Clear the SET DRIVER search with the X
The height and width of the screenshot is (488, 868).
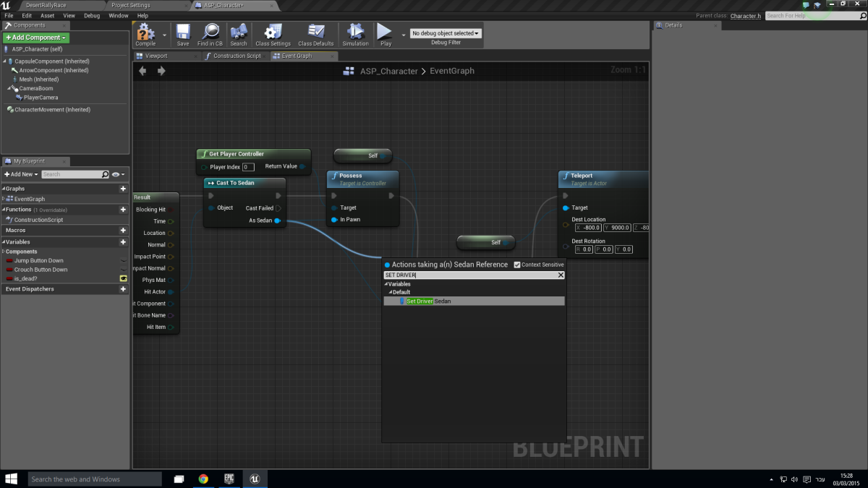(561, 275)
